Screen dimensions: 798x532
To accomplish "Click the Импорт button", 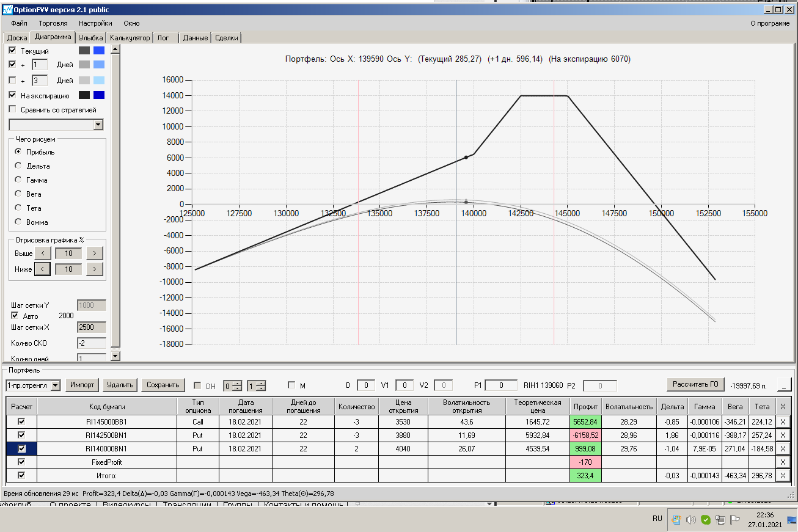I will (82, 385).
